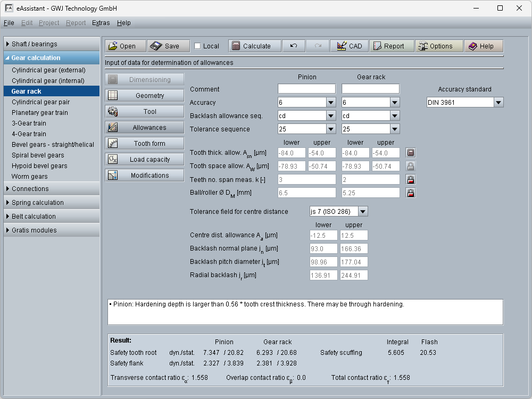Toggle lock icon for teeth span measurement
The height and width of the screenshot is (399, 532).
(410, 179)
